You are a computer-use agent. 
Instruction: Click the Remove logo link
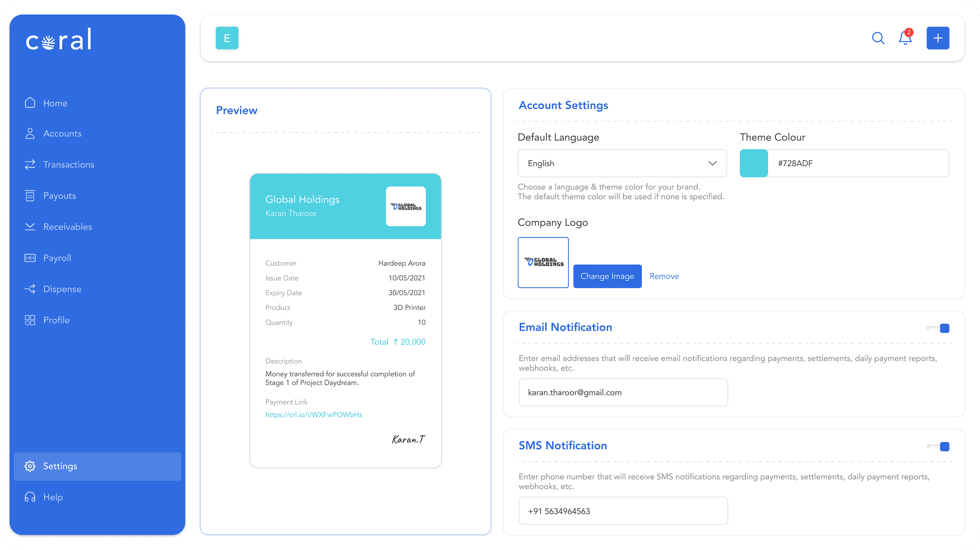point(664,276)
